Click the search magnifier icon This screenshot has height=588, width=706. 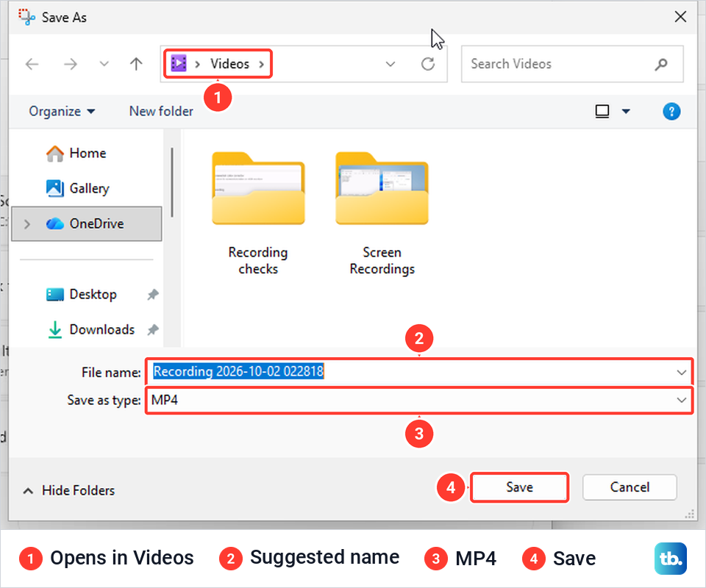(x=661, y=65)
